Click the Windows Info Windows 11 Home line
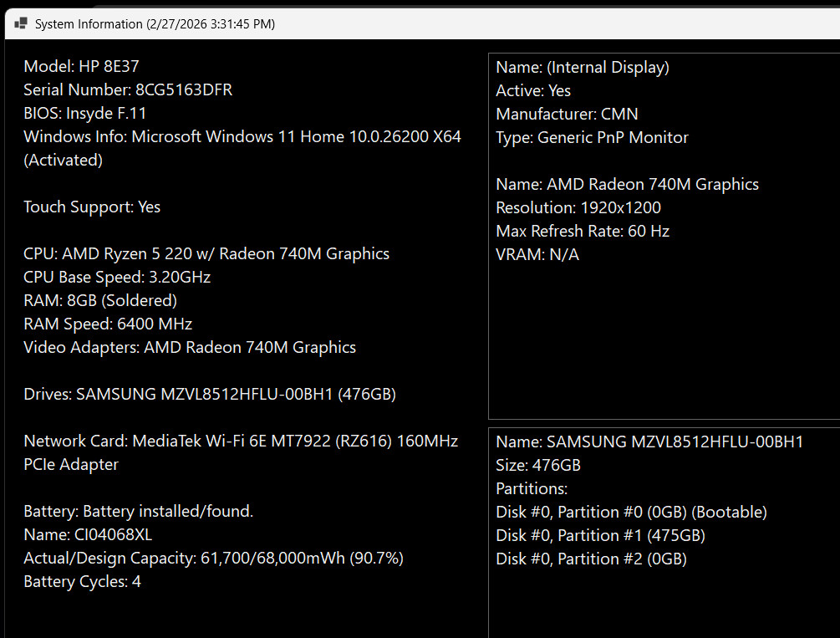The height and width of the screenshot is (638, 840). pos(242,137)
